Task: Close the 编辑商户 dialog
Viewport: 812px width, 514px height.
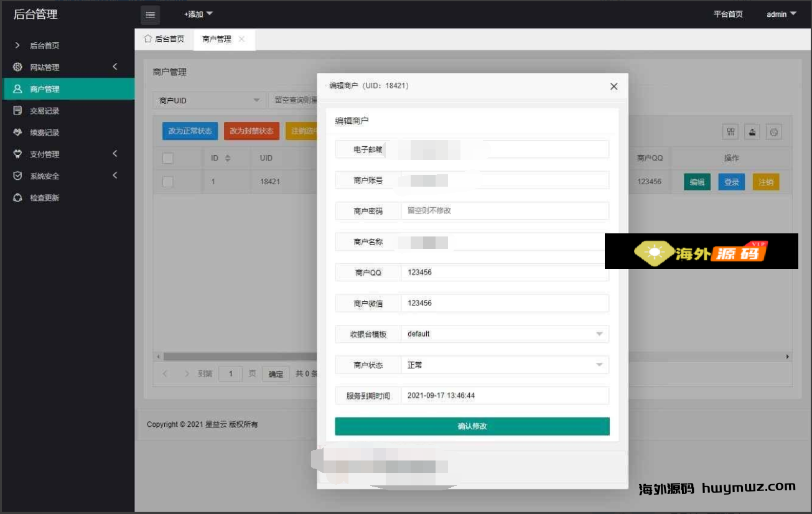Action: click(x=614, y=86)
